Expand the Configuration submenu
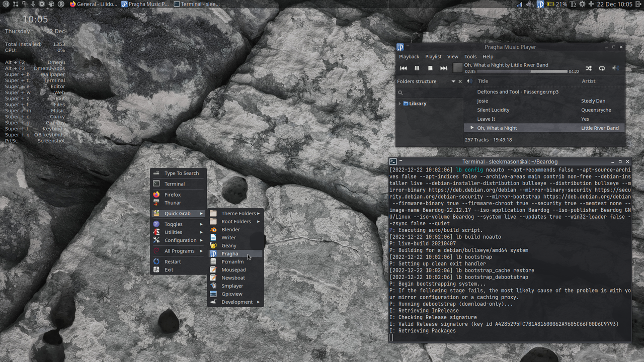This screenshot has height=362, width=644. coord(179,240)
